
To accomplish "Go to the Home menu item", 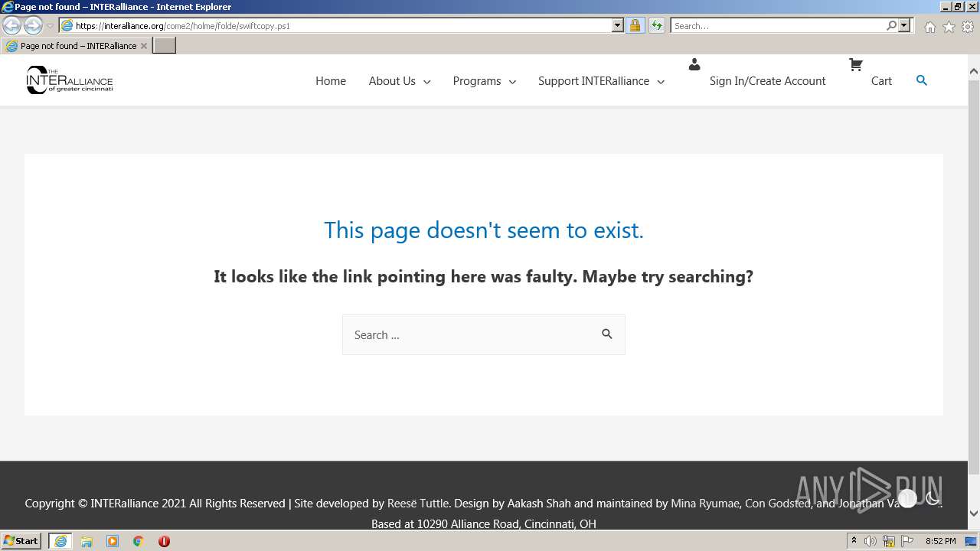I will 331,80.
